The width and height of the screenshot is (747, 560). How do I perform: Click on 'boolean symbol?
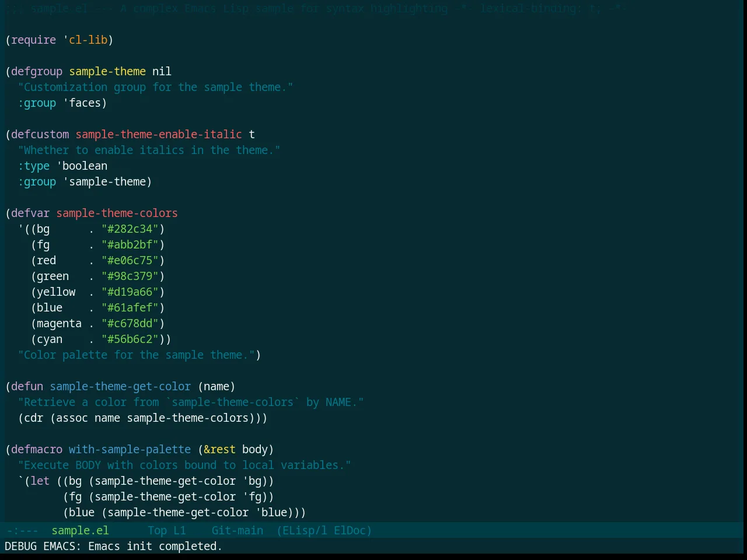coord(82,166)
